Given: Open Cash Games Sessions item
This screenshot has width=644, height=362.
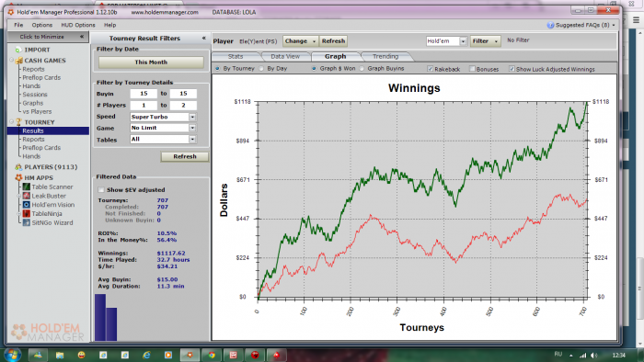Looking at the screenshot, I should pos(35,95).
